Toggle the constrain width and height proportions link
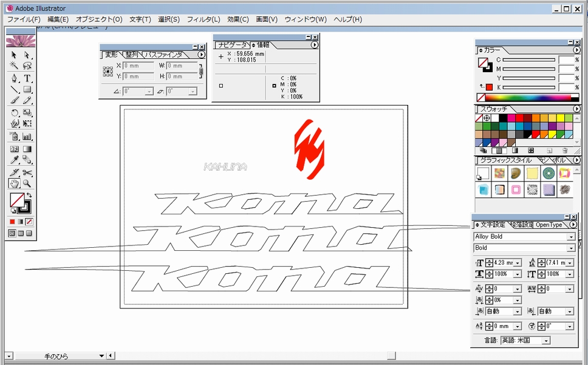This screenshot has height=365, width=588. pyautogui.click(x=201, y=71)
